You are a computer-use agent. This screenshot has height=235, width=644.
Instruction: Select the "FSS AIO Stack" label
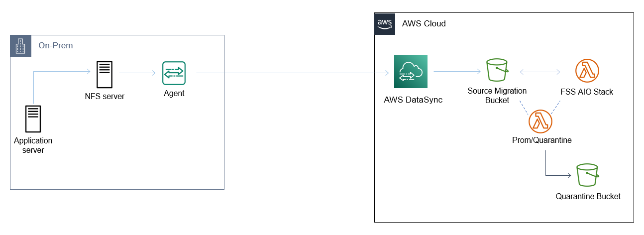click(587, 92)
